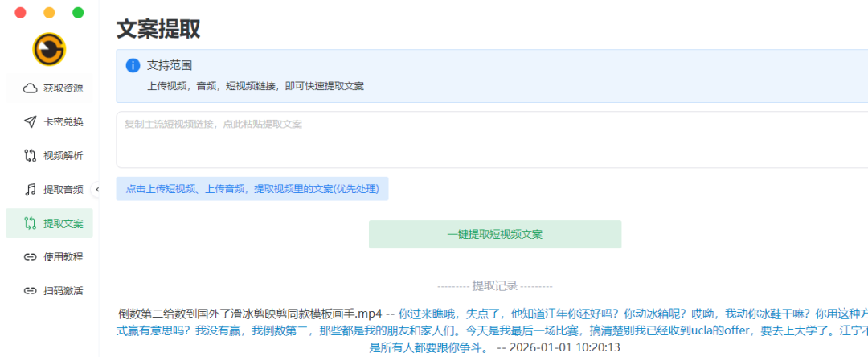This screenshot has width=868, height=357.
Task: Click the music note icon for 提取音频
Action: point(31,190)
